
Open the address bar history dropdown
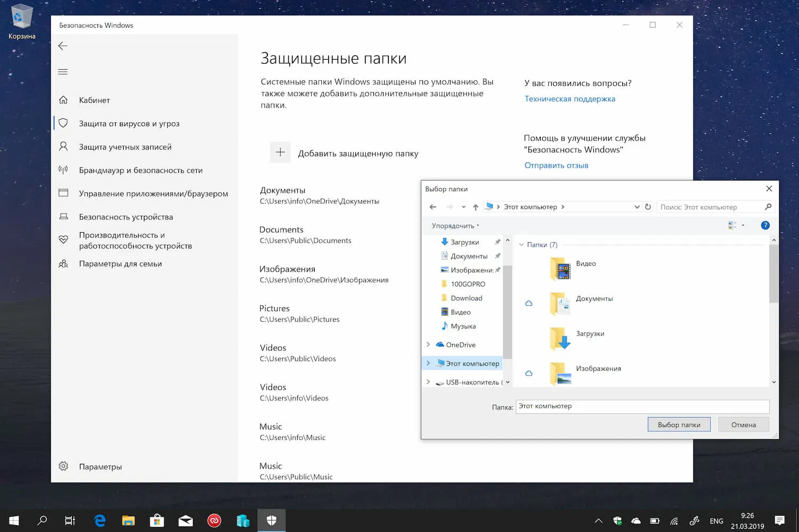pos(637,207)
